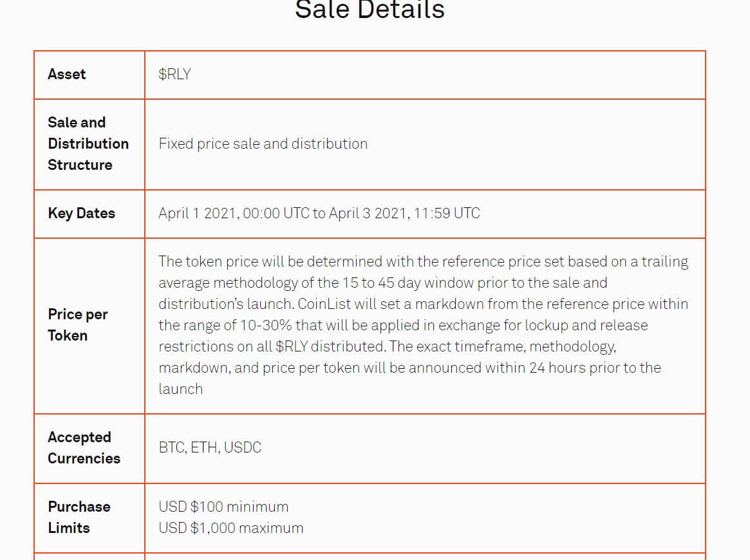The image size is (750, 560).
Task: Select the Key Dates label
Action: pyautogui.click(x=81, y=213)
